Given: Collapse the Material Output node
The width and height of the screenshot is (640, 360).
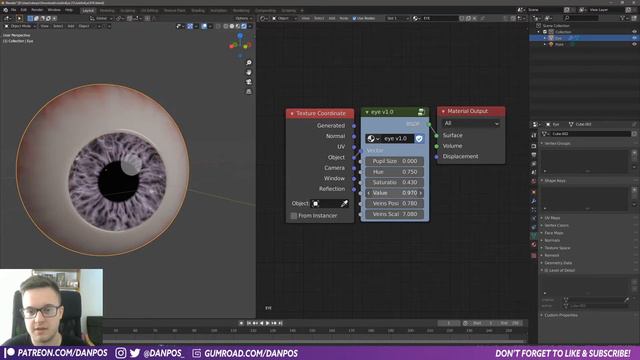Looking at the screenshot, I should [x=443, y=111].
